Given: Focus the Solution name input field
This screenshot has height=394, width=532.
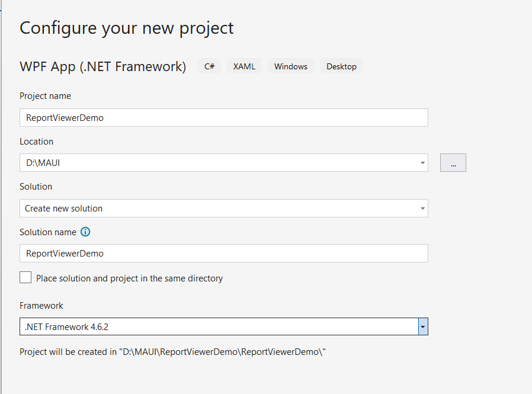Looking at the screenshot, I should pyautogui.click(x=224, y=254).
